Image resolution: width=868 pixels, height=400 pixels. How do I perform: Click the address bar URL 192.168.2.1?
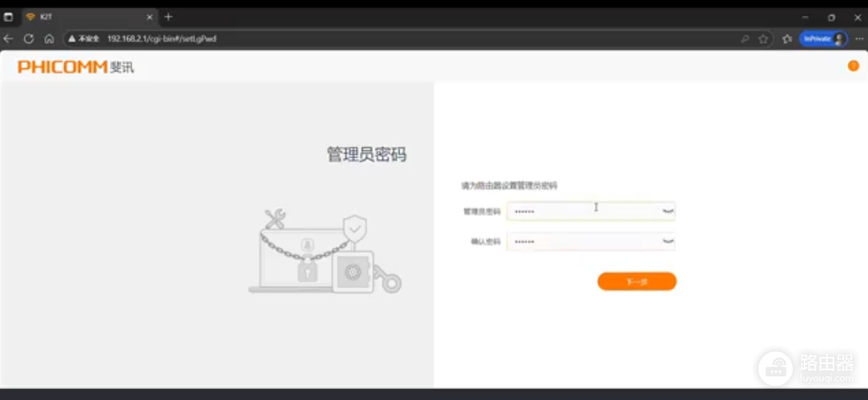pos(161,38)
